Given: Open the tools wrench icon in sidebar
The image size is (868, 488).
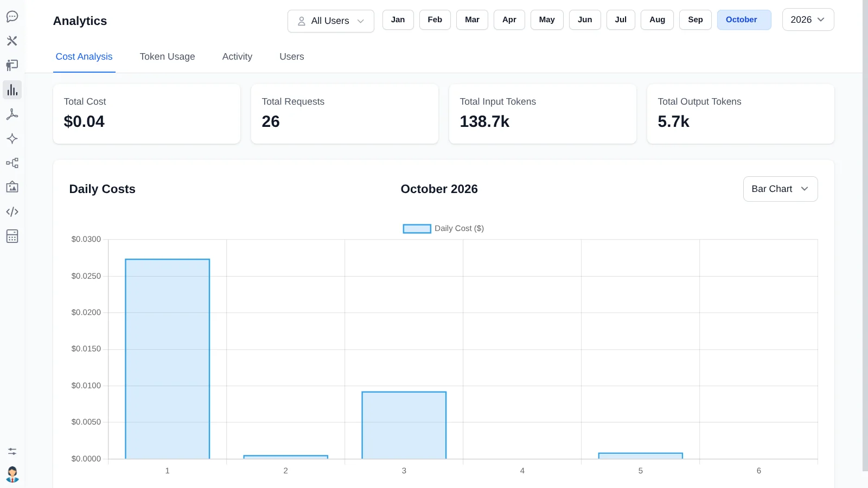Looking at the screenshot, I should [12, 41].
